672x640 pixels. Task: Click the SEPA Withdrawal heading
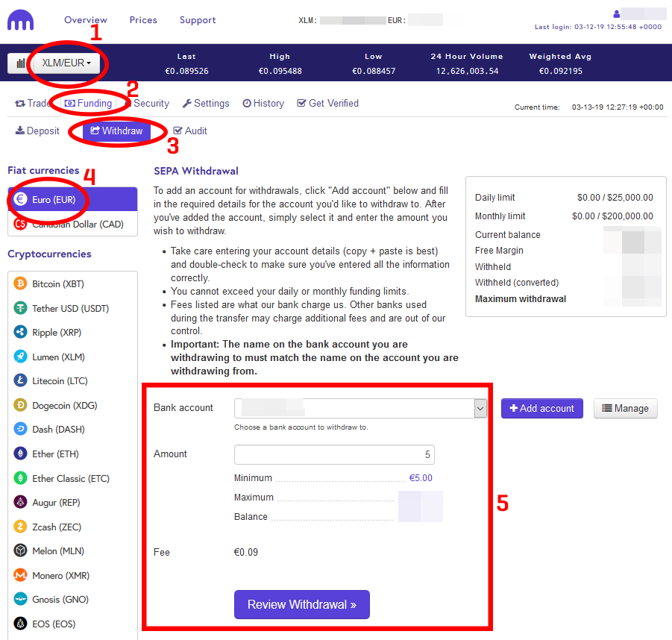point(196,171)
